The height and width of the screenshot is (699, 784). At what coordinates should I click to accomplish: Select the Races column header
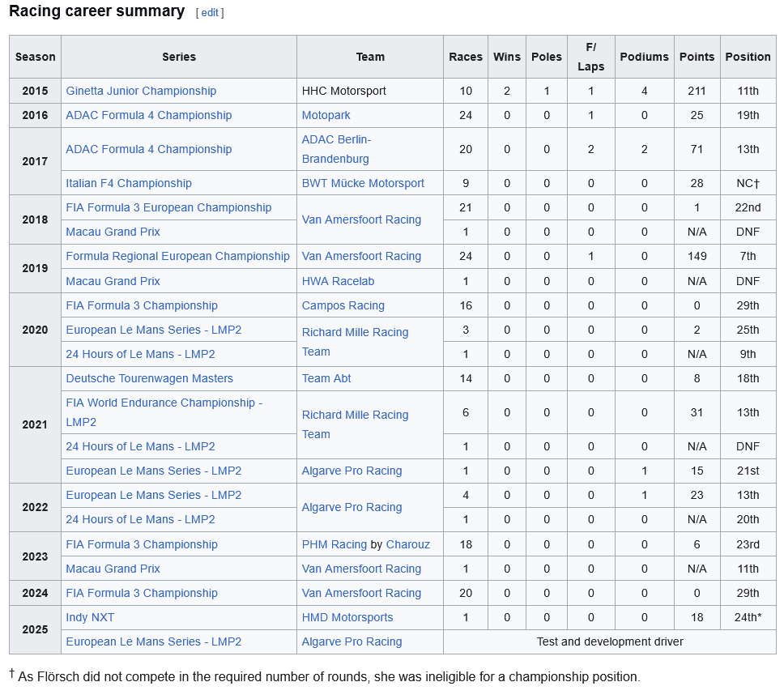(466, 57)
